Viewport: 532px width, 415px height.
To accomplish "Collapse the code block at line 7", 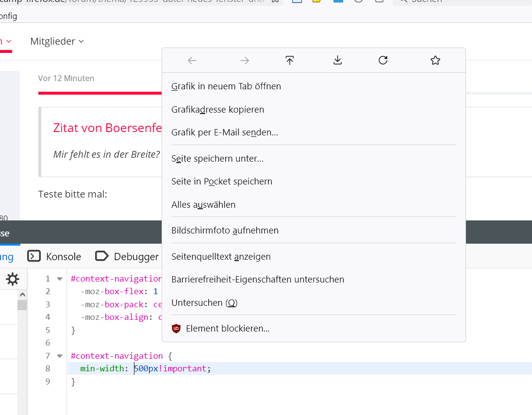I will tap(60, 356).
